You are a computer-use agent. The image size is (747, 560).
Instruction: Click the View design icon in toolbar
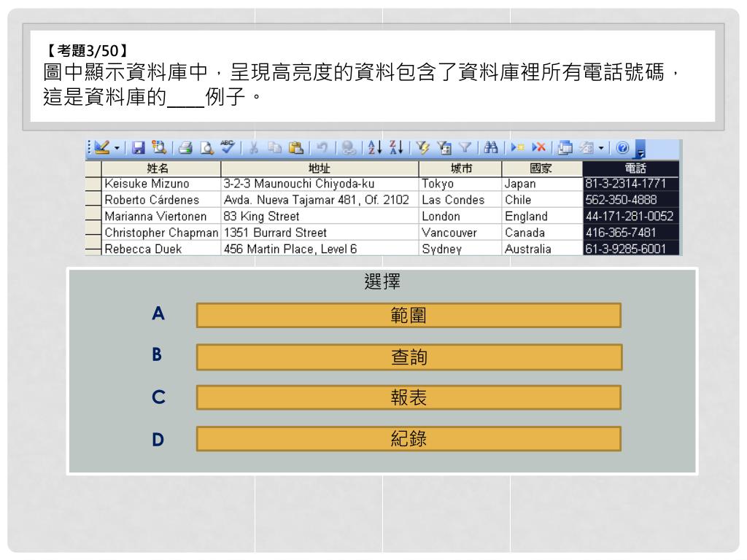pos(102,147)
